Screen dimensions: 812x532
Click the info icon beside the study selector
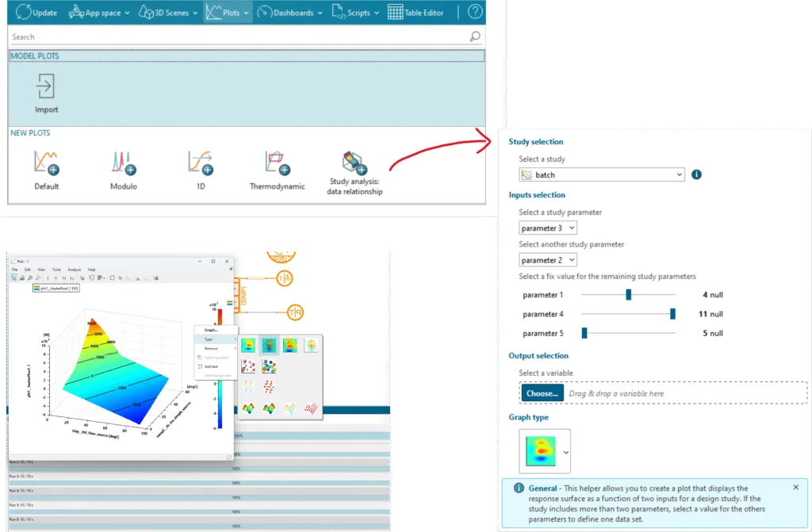(x=696, y=174)
